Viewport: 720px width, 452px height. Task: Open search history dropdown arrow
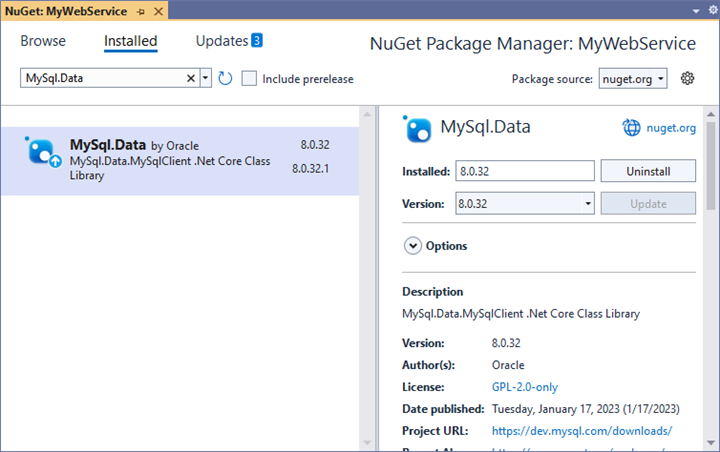pyautogui.click(x=206, y=78)
